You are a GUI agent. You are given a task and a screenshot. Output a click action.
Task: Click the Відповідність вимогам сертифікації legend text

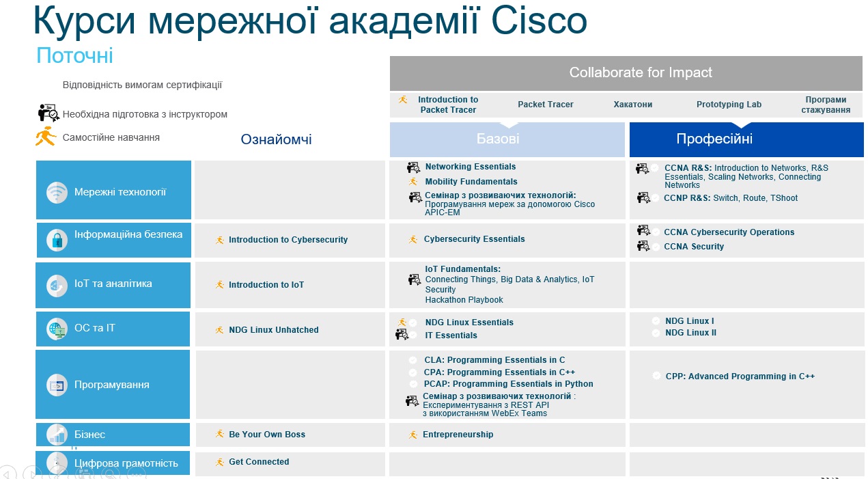[x=142, y=85]
